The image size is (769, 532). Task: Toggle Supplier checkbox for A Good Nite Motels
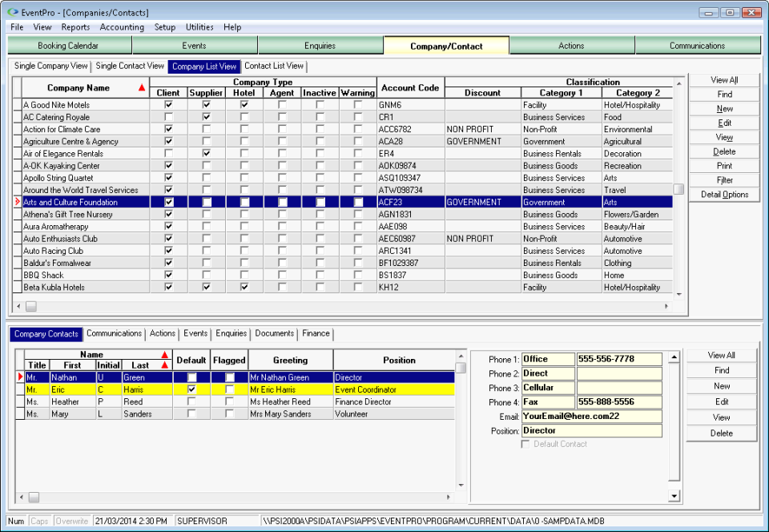[x=207, y=104]
